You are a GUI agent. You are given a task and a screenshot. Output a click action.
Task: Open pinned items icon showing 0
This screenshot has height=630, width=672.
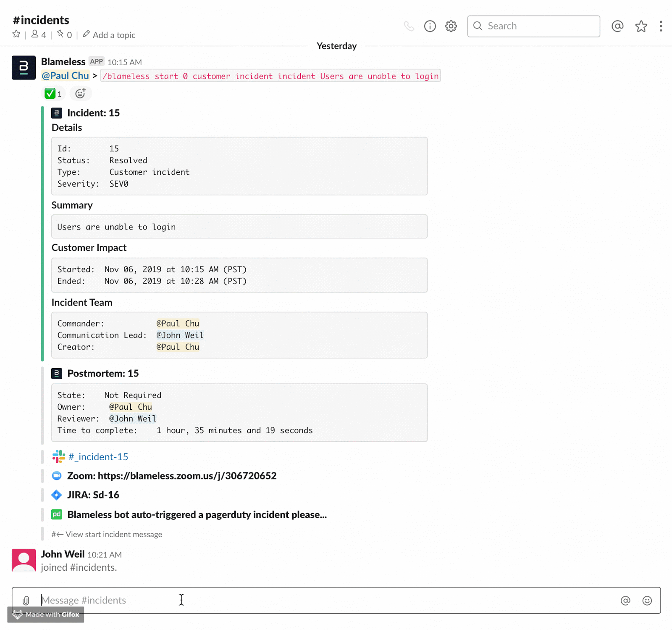64,34
